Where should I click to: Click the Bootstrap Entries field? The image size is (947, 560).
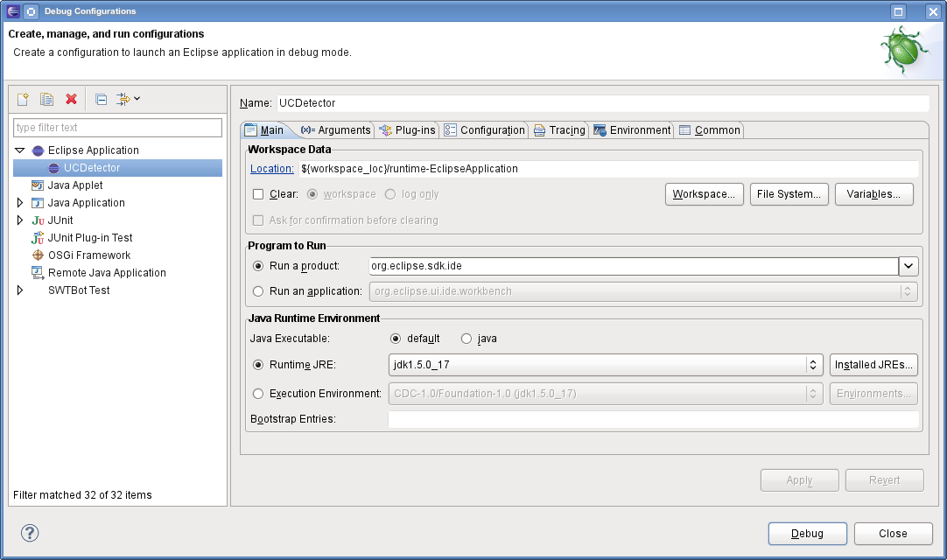tap(654, 419)
